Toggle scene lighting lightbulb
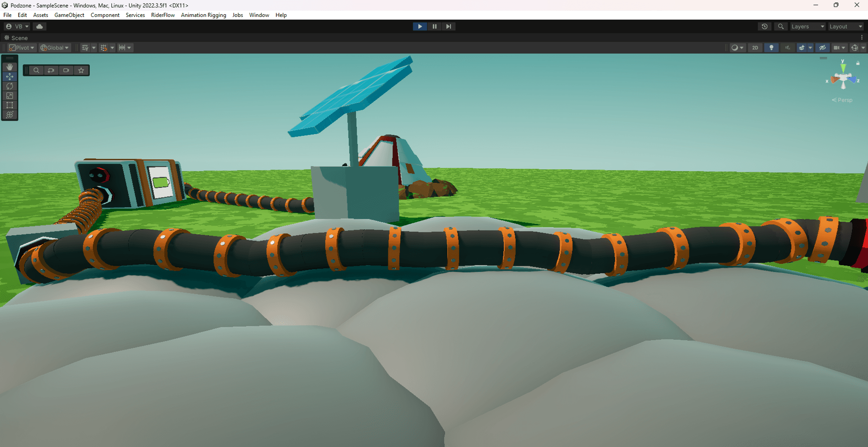The width and height of the screenshot is (868, 447). pos(771,48)
